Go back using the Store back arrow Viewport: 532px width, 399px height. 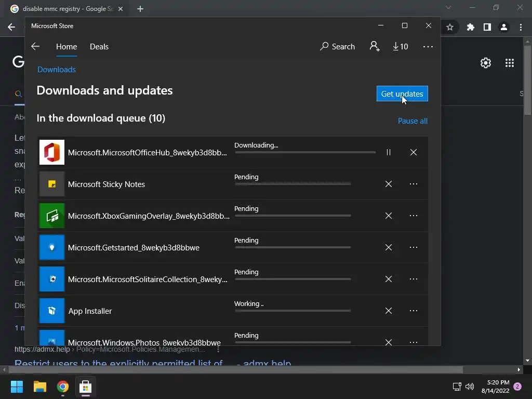click(35, 46)
